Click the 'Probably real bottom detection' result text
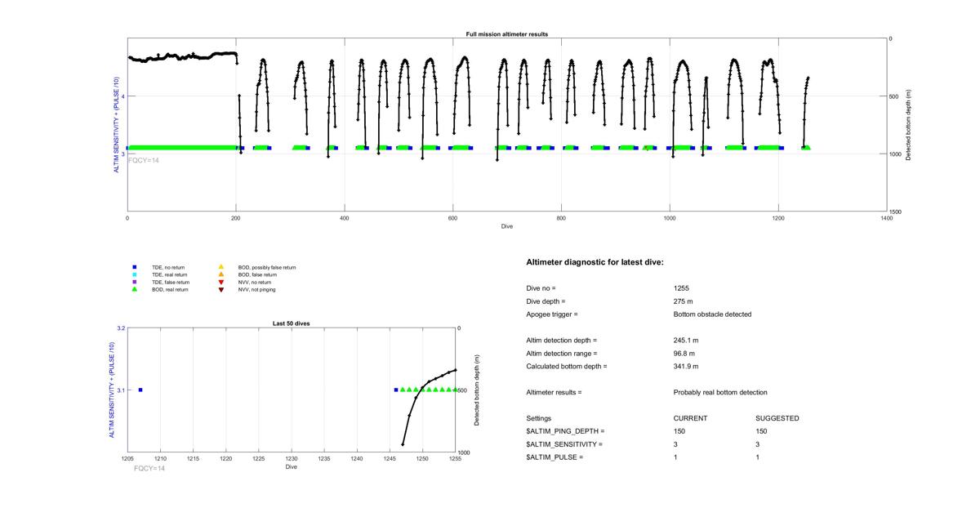The height and width of the screenshot is (508, 980). (x=720, y=393)
